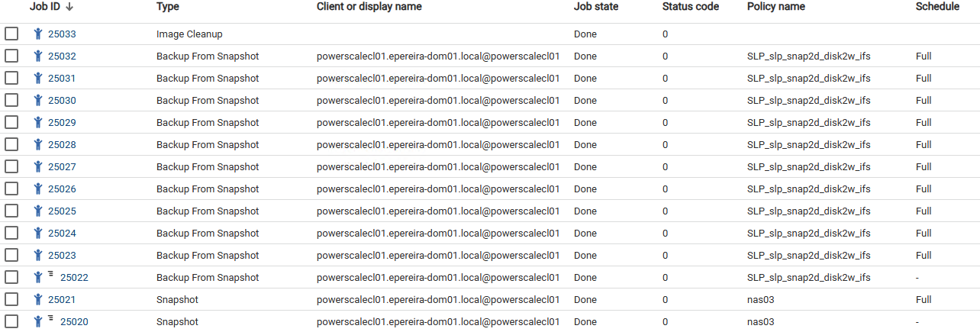Image resolution: width=980 pixels, height=332 pixels.
Task: Click the parent job icon for 25020
Action: point(38,322)
